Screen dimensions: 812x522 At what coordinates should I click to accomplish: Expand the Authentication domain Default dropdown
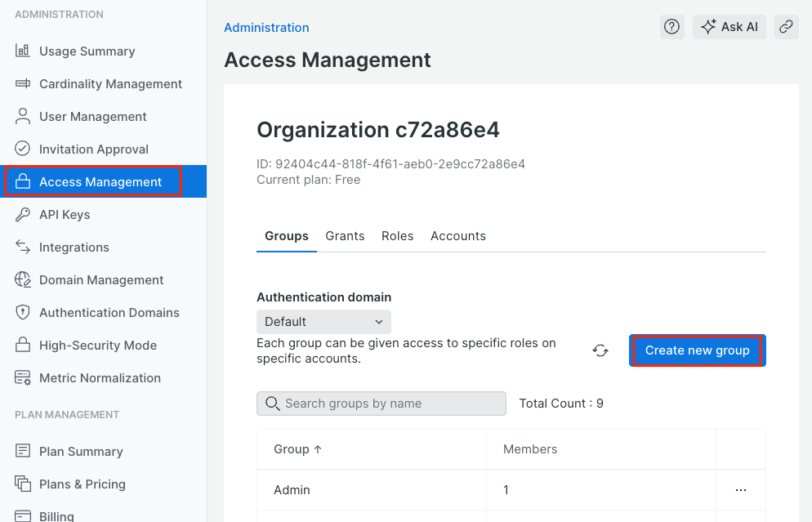[x=323, y=322]
